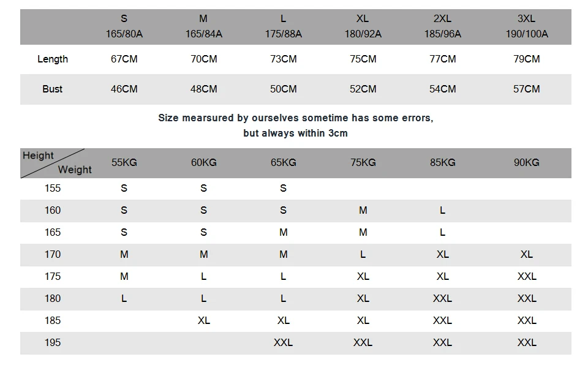Image resolution: width=588 pixels, height=365 pixels.
Task: Click the 67CM length value
Action: point(124,59)
